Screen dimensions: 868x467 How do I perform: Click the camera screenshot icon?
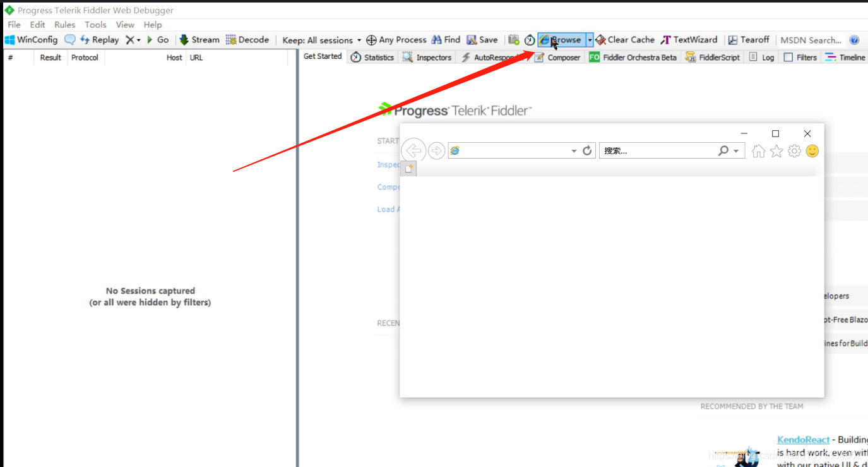[x=514, y=40]
